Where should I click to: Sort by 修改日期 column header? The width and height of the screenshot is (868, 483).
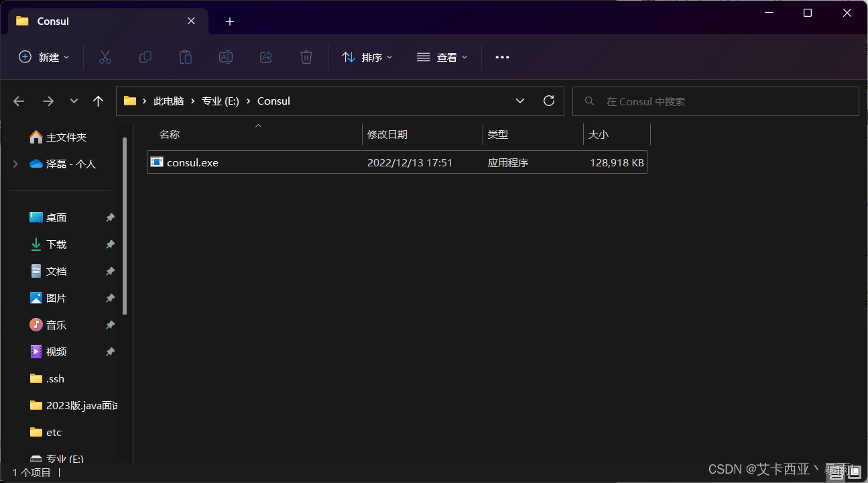pyautogui.click(x=387, y=134)
